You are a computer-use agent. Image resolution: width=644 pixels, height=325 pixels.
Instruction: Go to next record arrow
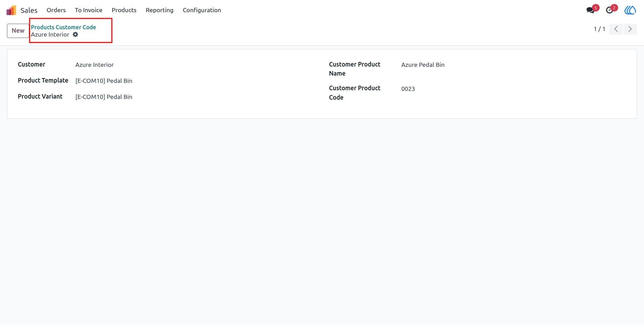630,29
